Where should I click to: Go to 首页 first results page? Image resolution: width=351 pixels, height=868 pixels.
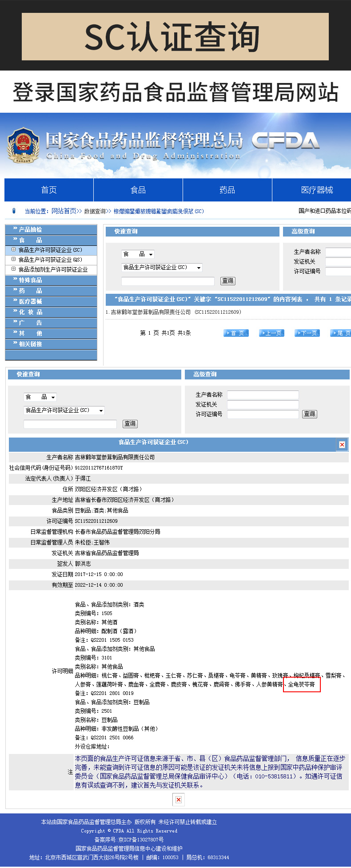coord(236,333)
